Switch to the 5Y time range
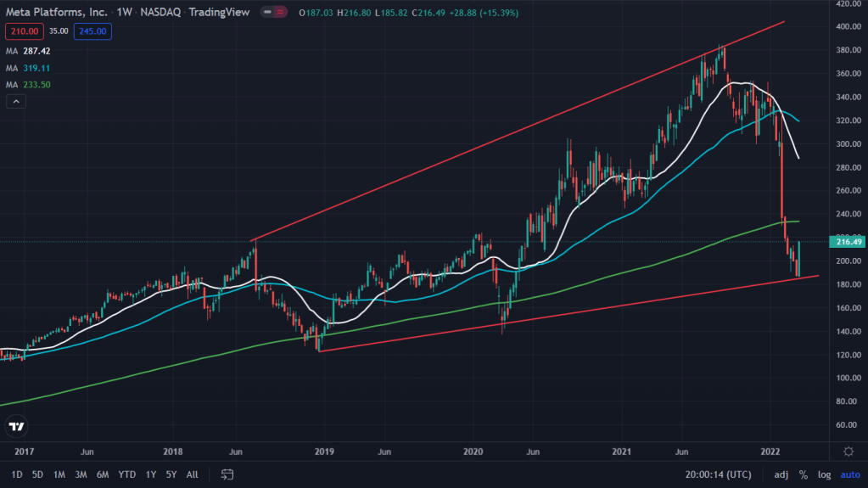This screenshot has height=488, width=868. pos(172,474)
